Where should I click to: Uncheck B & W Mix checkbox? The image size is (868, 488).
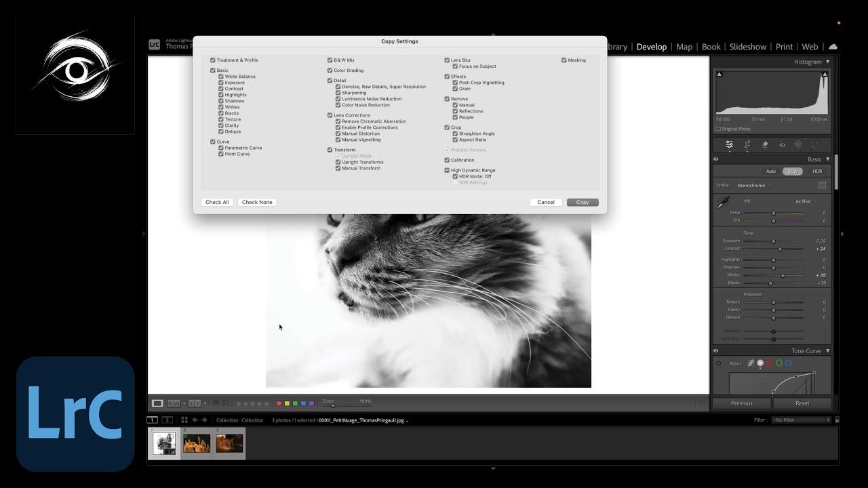coord(330,60)
